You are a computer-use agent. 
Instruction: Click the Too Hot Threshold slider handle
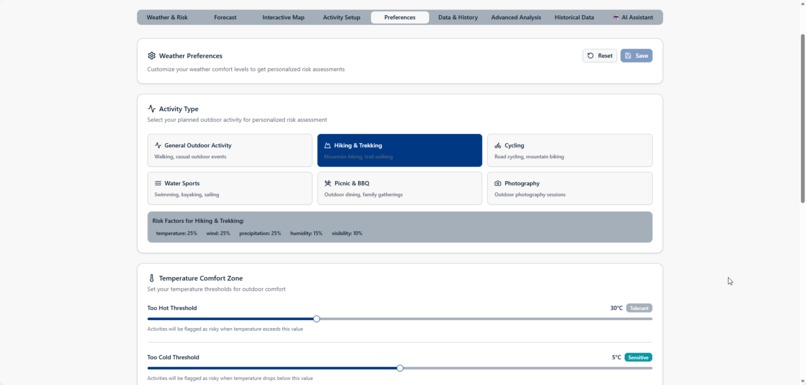click(x=317, y=319)
